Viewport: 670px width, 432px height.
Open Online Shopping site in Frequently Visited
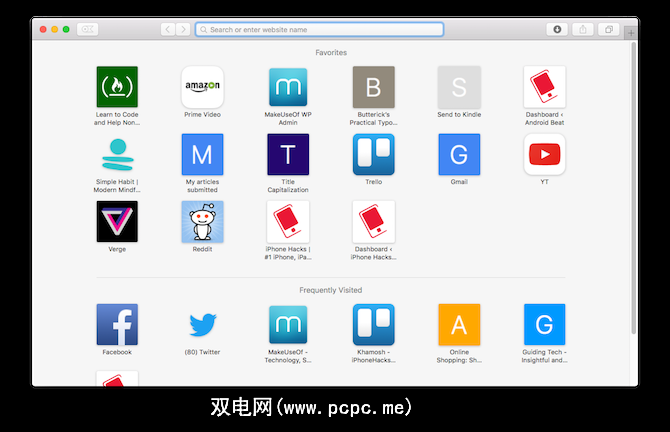pos(459,324)
